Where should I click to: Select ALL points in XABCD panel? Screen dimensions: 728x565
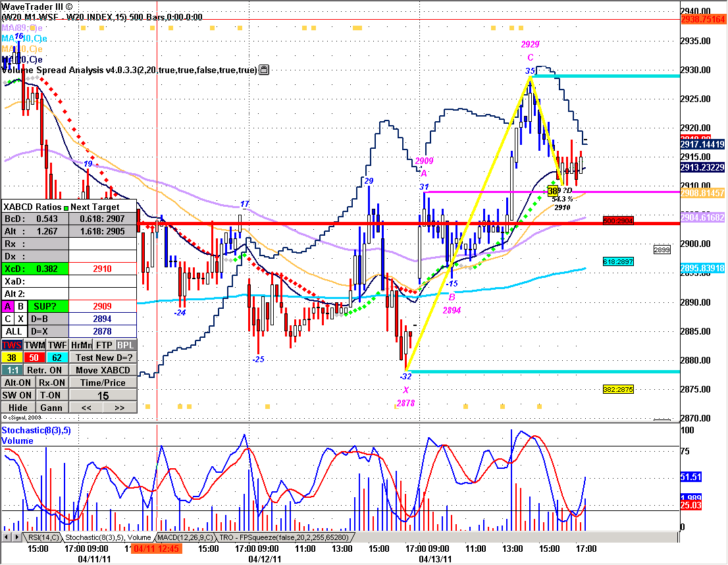[14, 331]
